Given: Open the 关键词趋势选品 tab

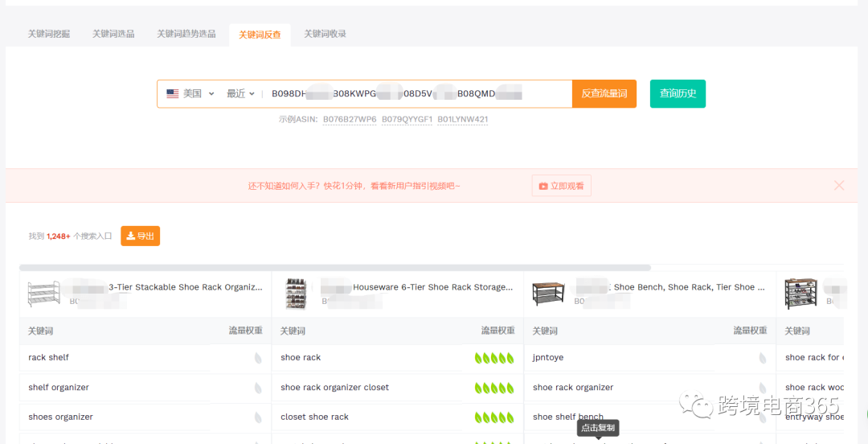Looking at the screenshot, I should 186,34.
